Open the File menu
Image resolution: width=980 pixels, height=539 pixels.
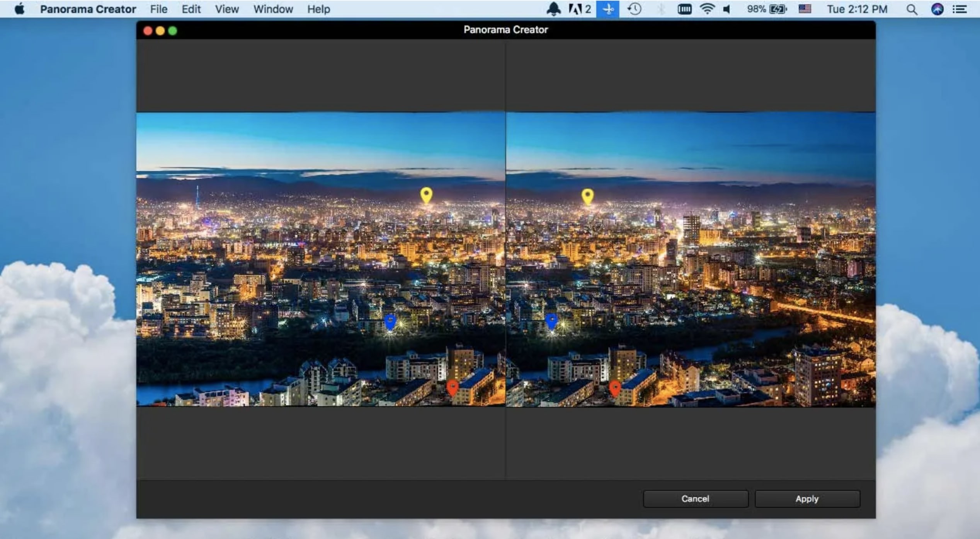click(x=158, y=9)
